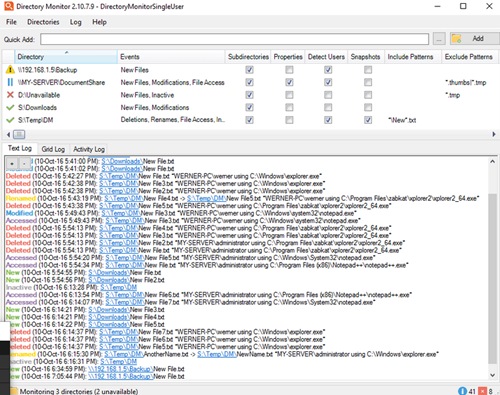Maximize the Directory Monitor window
Viewport: 500px width, 395px height.
coord(463,6)
